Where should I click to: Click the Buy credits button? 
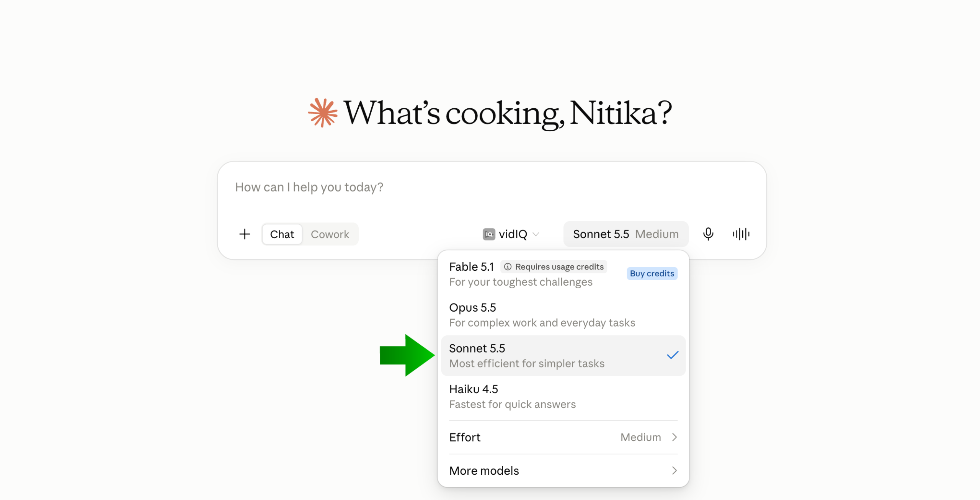point(652,273)
